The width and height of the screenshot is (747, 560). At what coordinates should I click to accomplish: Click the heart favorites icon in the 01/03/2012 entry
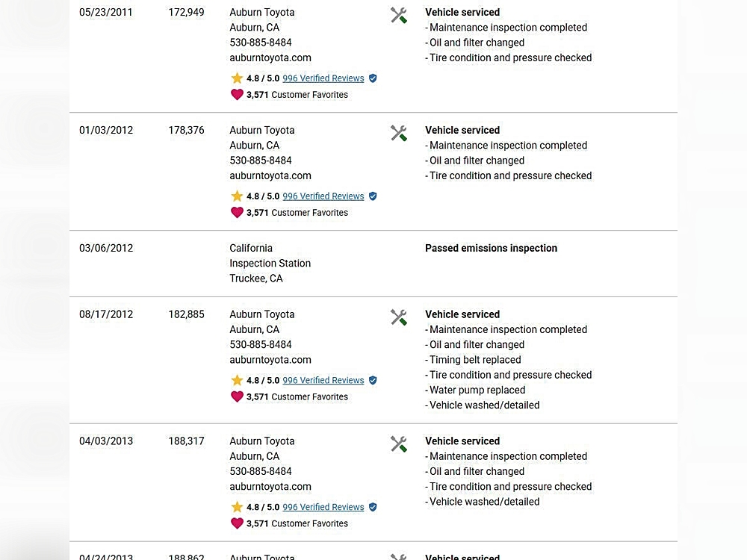pos(237,213)
